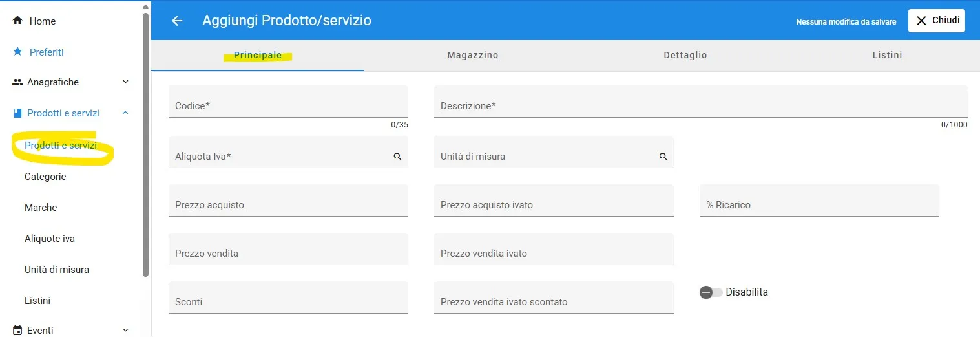Expand the Eventi menu chevron
The image size is (980, 337).
point(125,330)
